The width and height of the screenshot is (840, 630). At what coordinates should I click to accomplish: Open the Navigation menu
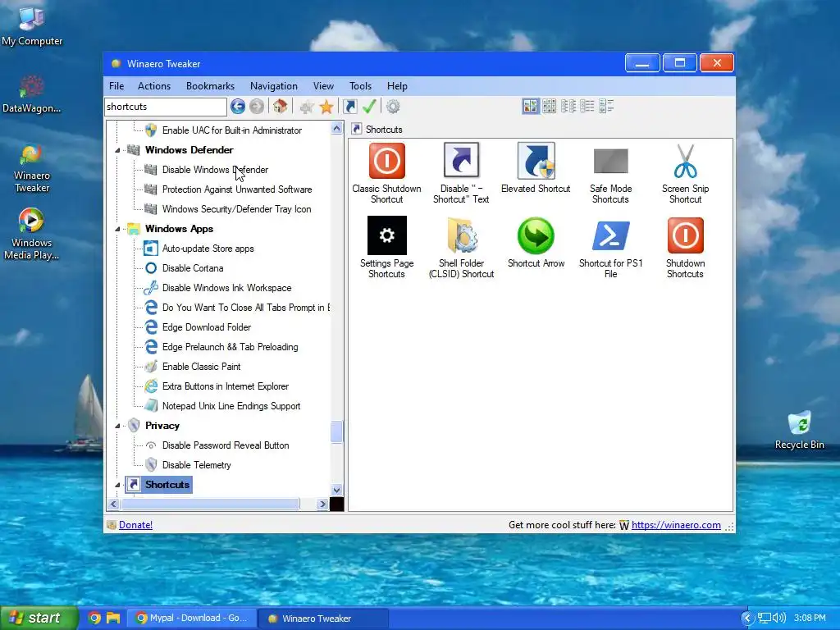click(273, 85)
